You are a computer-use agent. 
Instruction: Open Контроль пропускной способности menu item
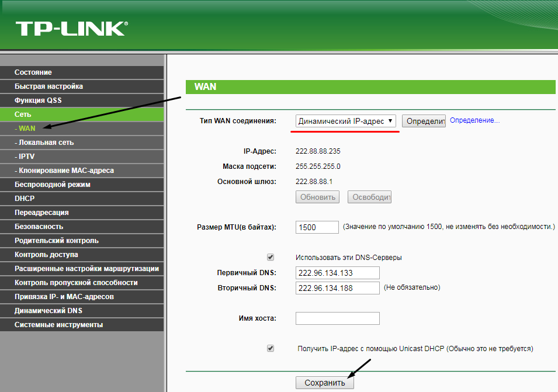pyautogui.click(x=82, y=283)
